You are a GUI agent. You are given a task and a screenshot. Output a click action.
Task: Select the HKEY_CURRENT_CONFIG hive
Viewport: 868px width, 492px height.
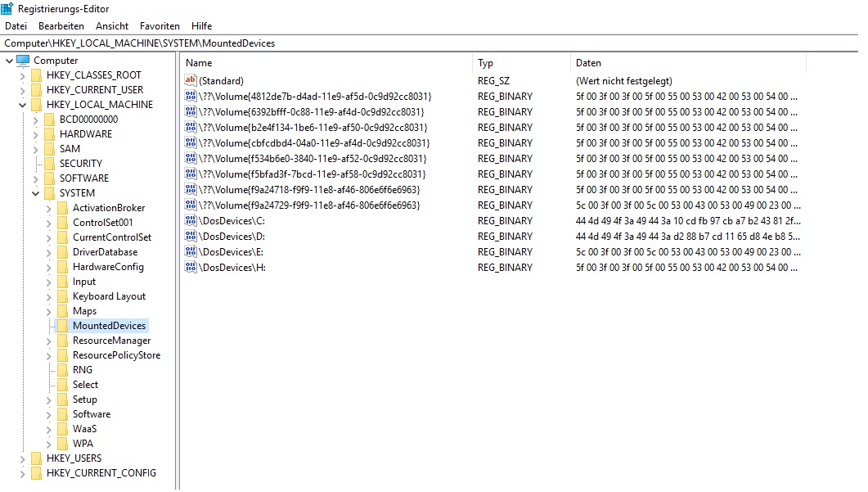tap(101, 473)
